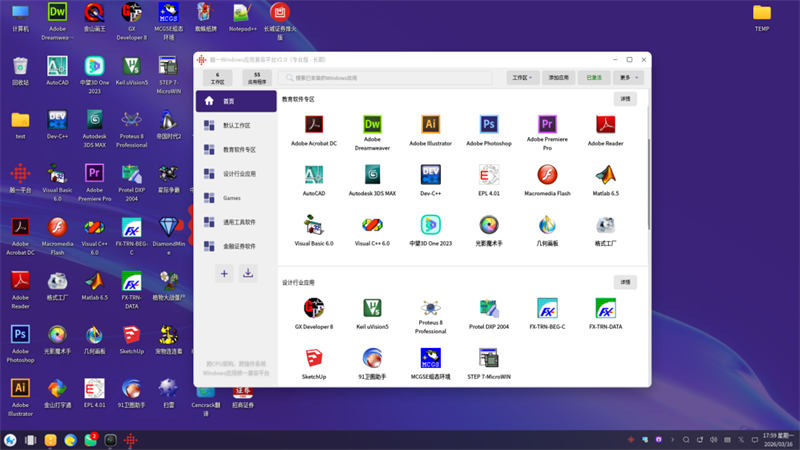The height and width of the screenshot is (450, 800).
Task: Click the plus icon to add workspace
Action: pyautogui.click(x=224, y=273)
